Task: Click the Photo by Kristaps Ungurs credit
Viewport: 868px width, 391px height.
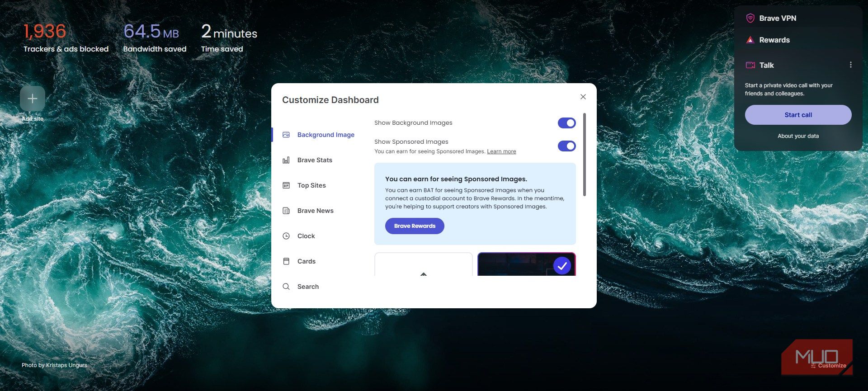Action: pyautogui.click(x=54, y=365)
